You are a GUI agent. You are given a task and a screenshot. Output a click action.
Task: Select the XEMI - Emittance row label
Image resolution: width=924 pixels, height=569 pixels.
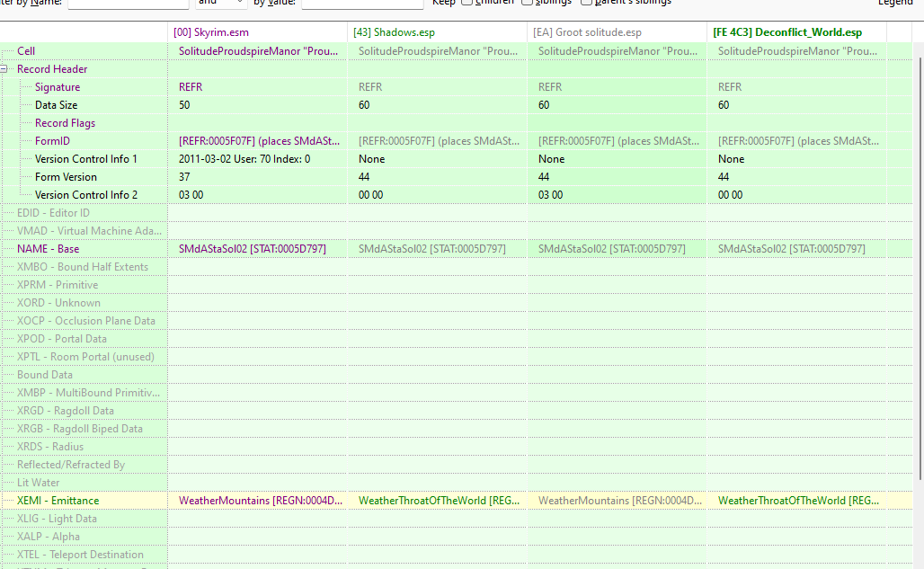(58, 501)
